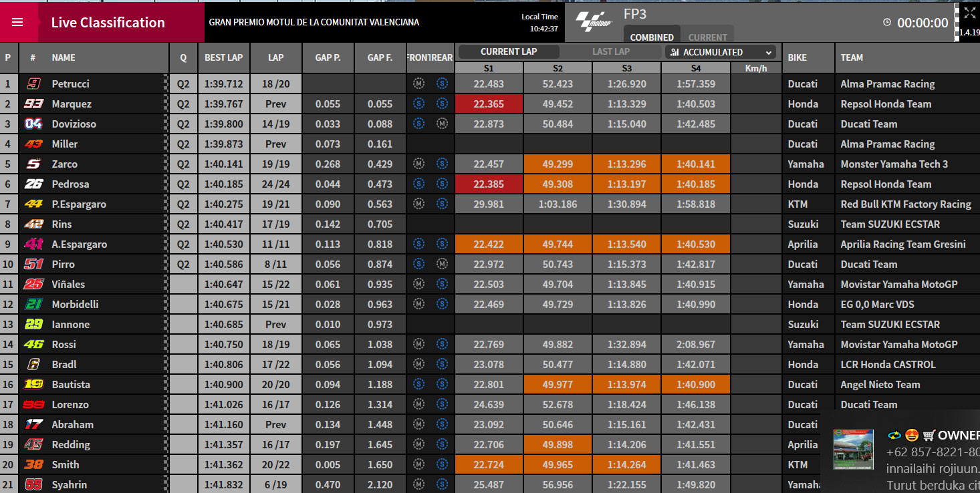Click front tyre icon in Petrucci's row
This screenshot has height=493, width=980.
(x=418, y=84)
